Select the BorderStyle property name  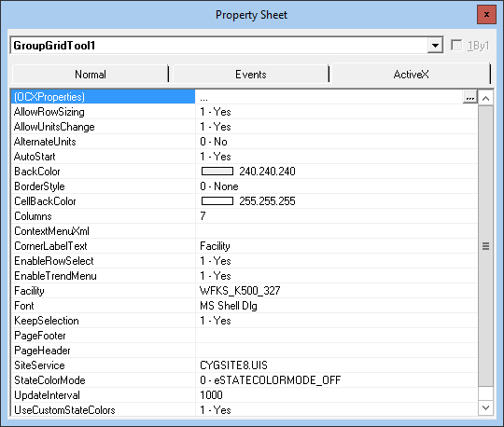[39, 186]
